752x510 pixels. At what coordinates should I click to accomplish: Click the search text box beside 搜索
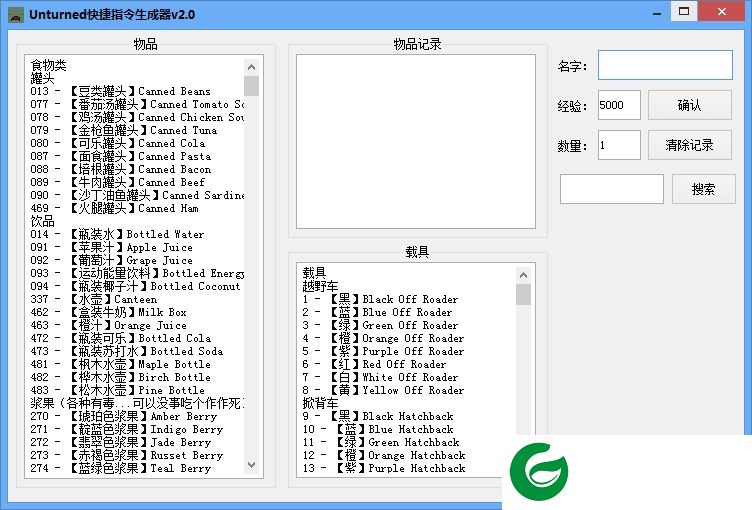click(x=612, y=189)
